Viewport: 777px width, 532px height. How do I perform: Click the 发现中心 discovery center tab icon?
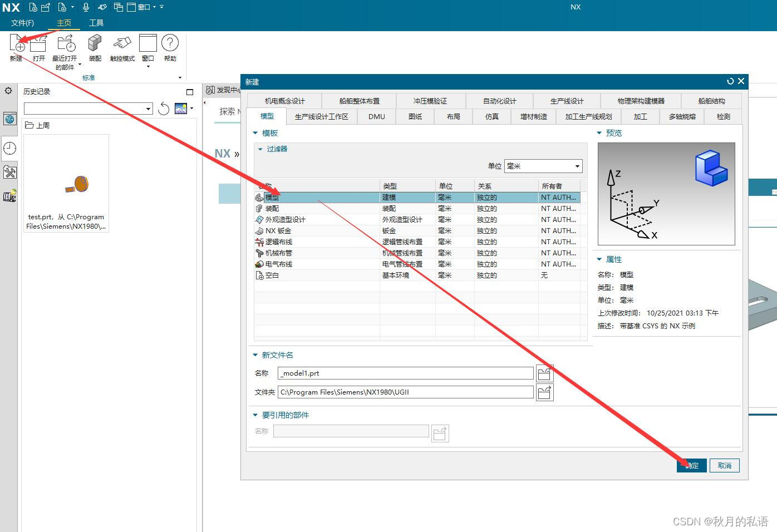tap(210, 90)
